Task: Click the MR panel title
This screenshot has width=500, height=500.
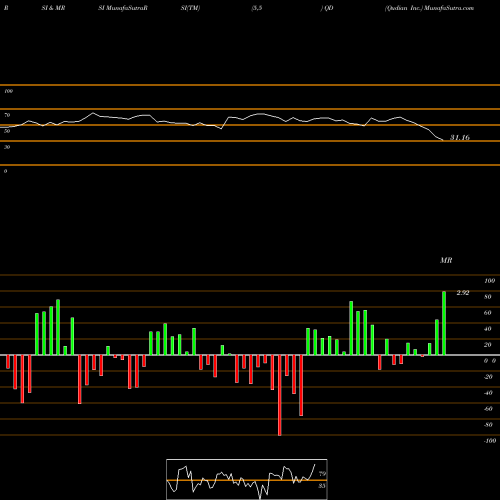Action: pos(446,260)
